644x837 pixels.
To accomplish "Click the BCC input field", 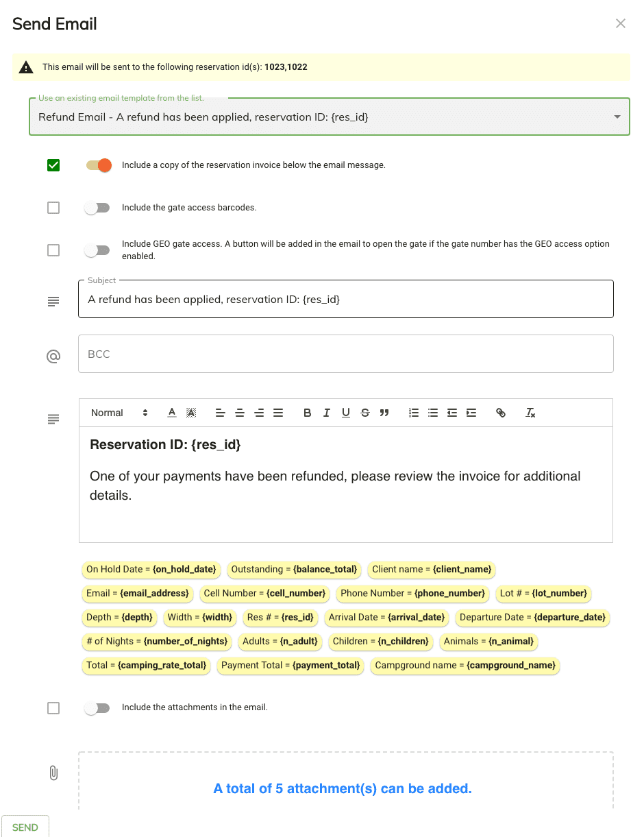I will point(345,354).
